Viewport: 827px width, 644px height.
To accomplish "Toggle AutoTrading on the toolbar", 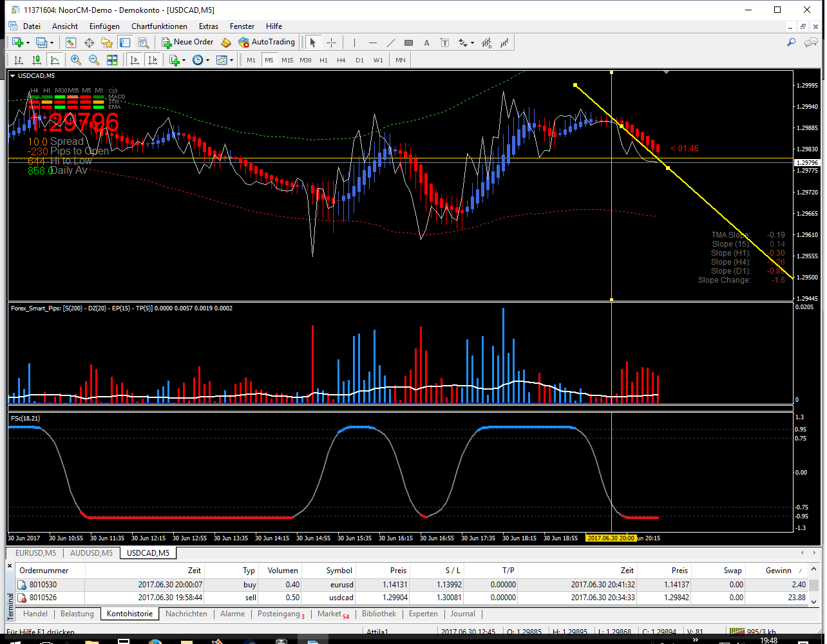I will point(267,43).
